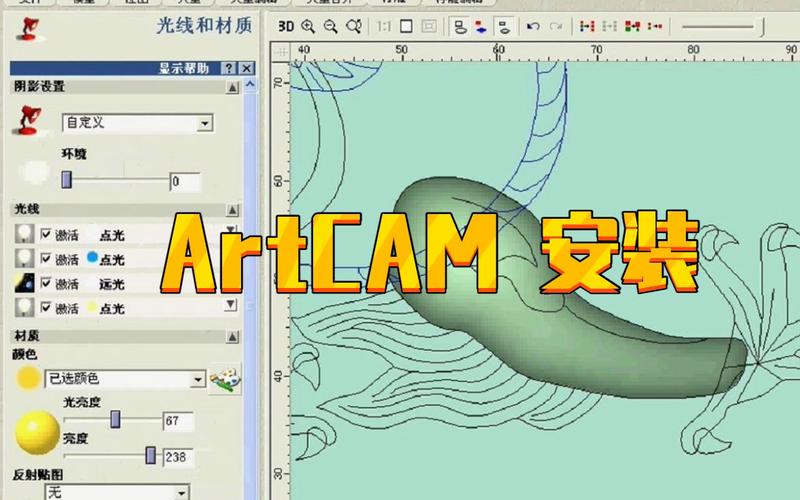Image resolution: width=800 pixels, height=500 pixels.
Task: Click the first red node editing icon
Action: coord(587,26)
